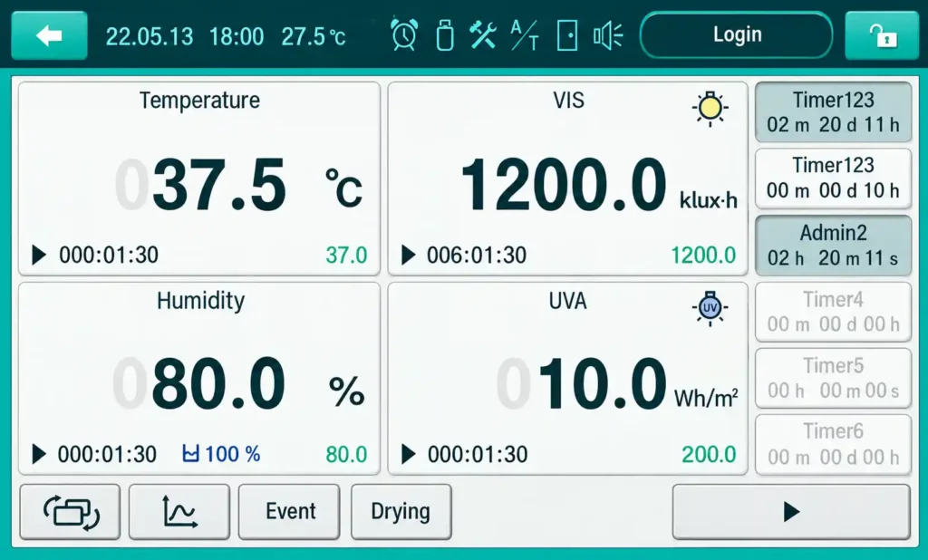This screenshot has height=560, width=928.
Task: Click the UVA play triangle
Action: click(x=409, y=455)
